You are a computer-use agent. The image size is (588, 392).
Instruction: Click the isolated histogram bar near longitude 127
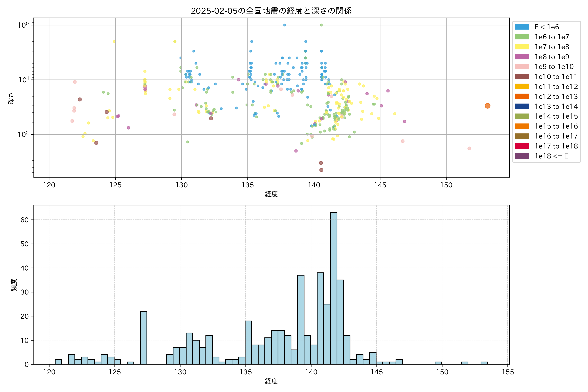pos(144,337)
